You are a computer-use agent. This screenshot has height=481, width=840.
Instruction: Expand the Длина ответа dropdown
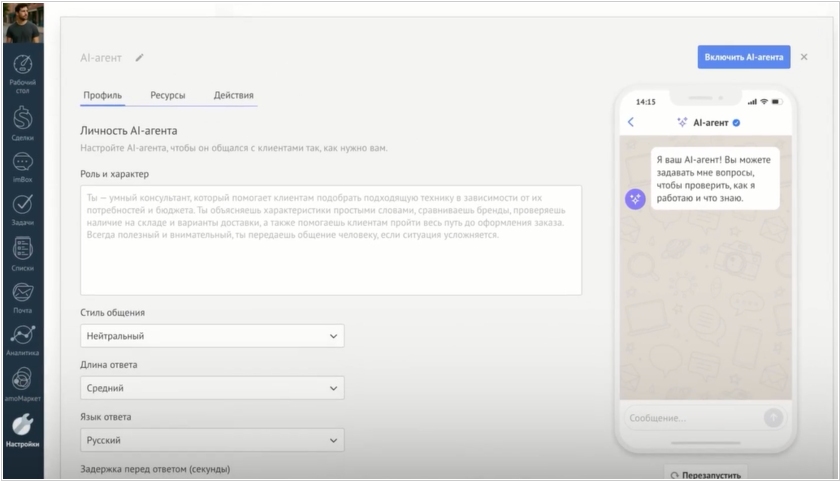coord(212,388)
